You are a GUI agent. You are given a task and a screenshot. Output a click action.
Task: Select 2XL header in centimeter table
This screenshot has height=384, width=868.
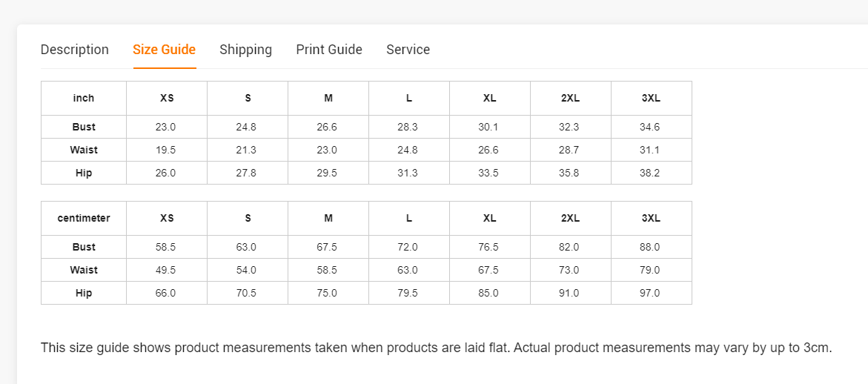coord(571,219)
